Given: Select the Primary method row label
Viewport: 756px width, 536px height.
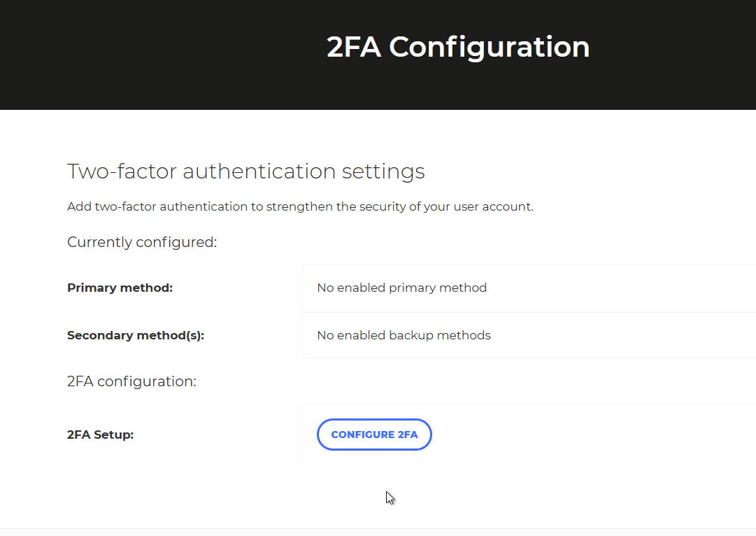Looking at the screenshot, I should 120,288.
